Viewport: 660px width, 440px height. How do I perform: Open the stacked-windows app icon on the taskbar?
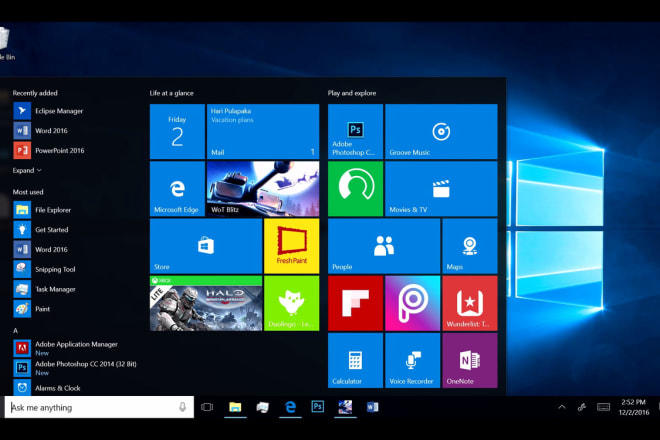click(263, 407)
